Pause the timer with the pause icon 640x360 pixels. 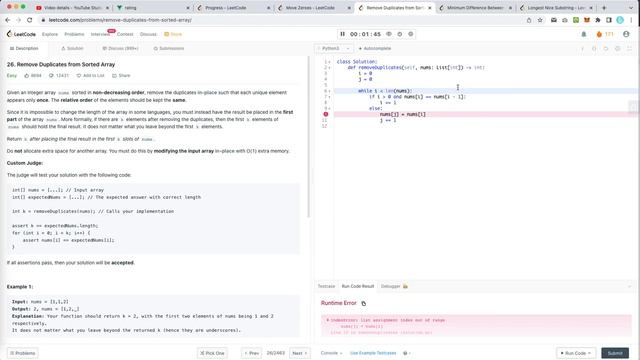pos(342,34)
